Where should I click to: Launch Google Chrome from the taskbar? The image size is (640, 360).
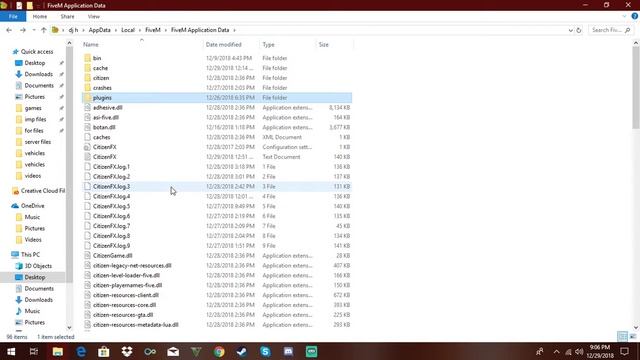click(x=219, y=351)
